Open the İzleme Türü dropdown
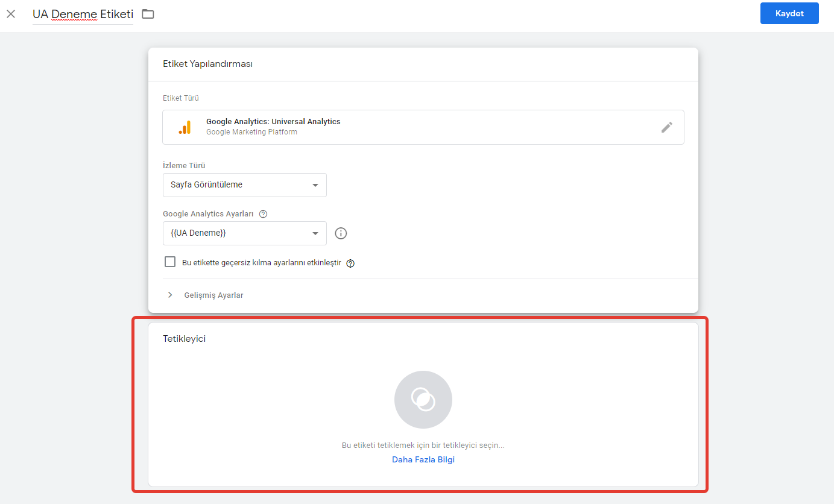Image resolution: width=834 pixels, height=504 pixels. [x=245, y=185]
